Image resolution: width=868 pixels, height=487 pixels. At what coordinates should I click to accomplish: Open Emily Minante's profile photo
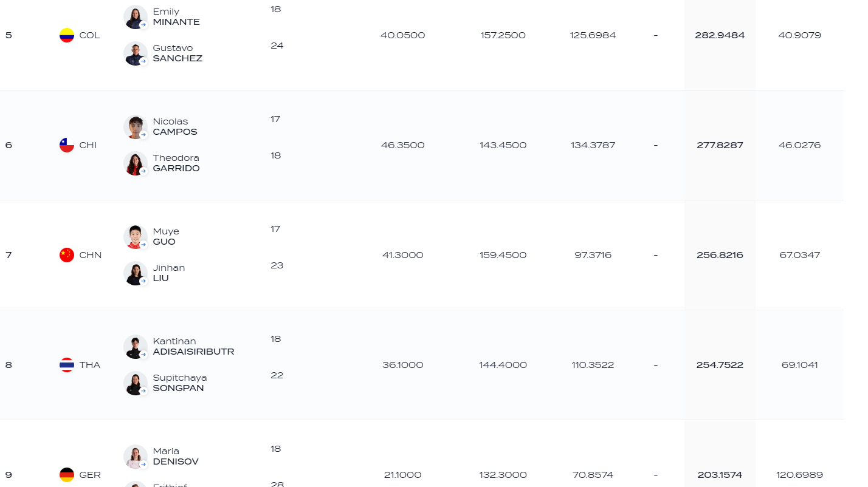point(135,17)
